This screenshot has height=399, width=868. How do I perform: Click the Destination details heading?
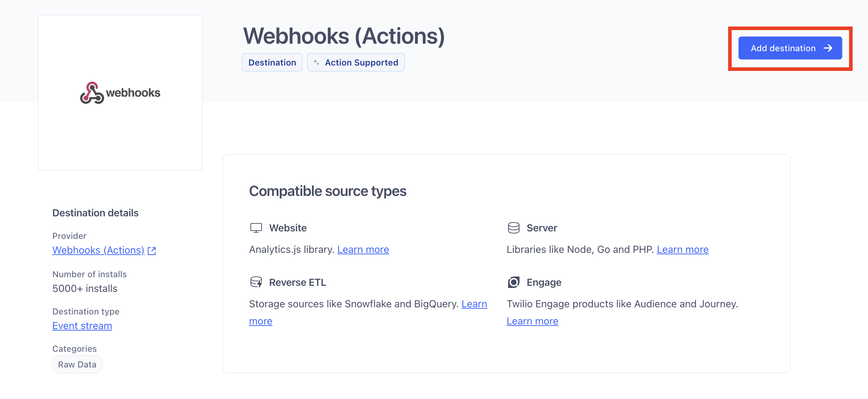tap(96, 213)
